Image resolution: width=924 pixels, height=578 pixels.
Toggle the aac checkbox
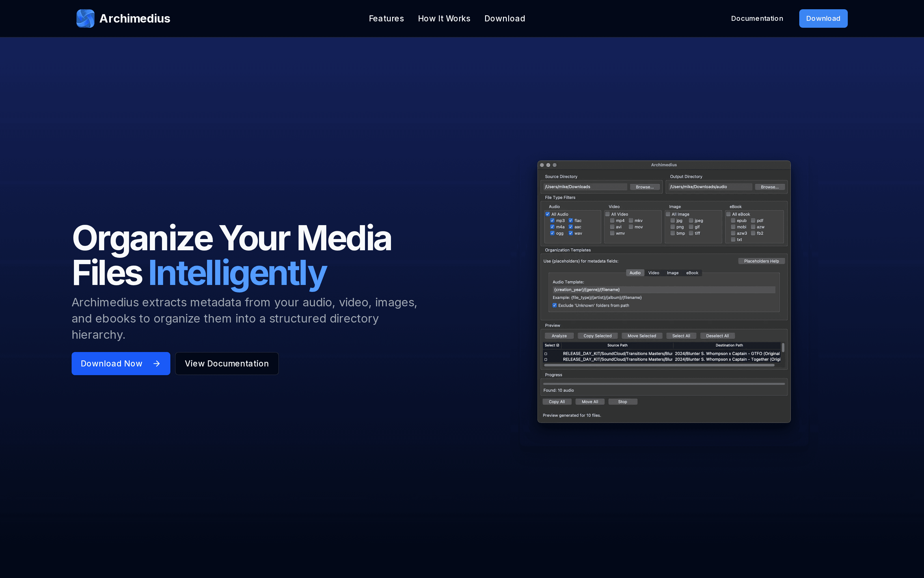(x=571, y=227)
